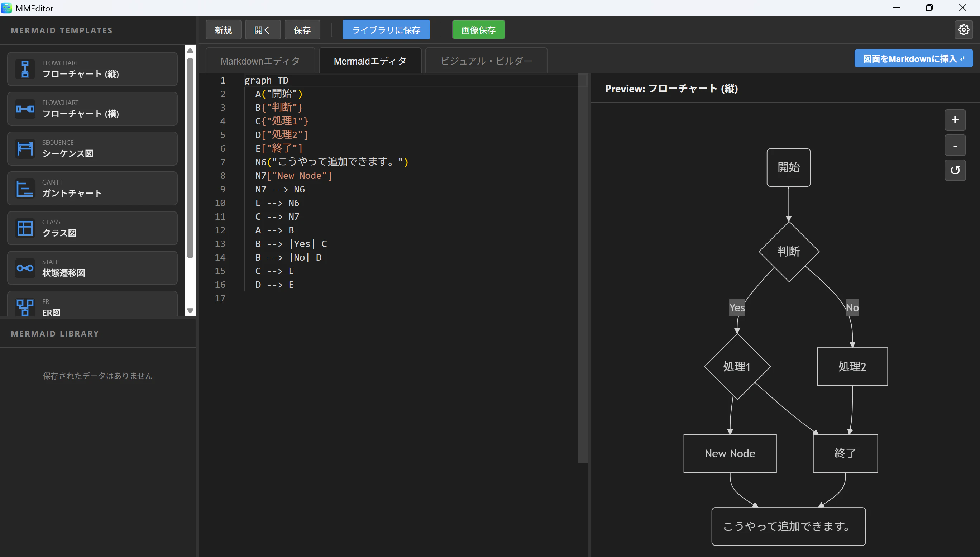The image size is (980, 557).
Task: Open the settings gear icon
Action: [x=964, y=30]
